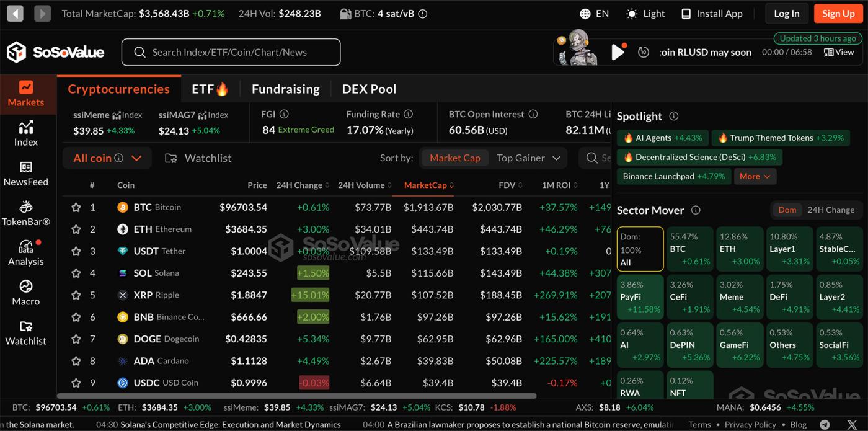This screenshot has width=868, height=431.
Task: Show Spotlight info icon
Action: 674,116
